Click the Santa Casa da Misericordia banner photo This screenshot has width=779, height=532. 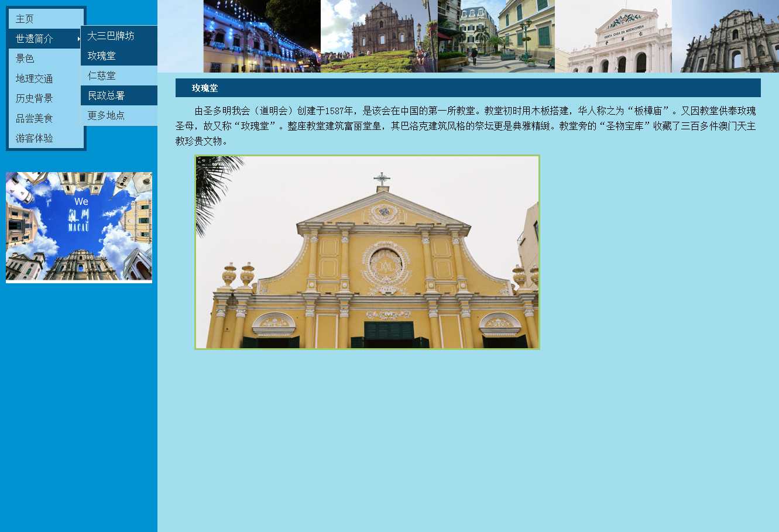(613, 36)
